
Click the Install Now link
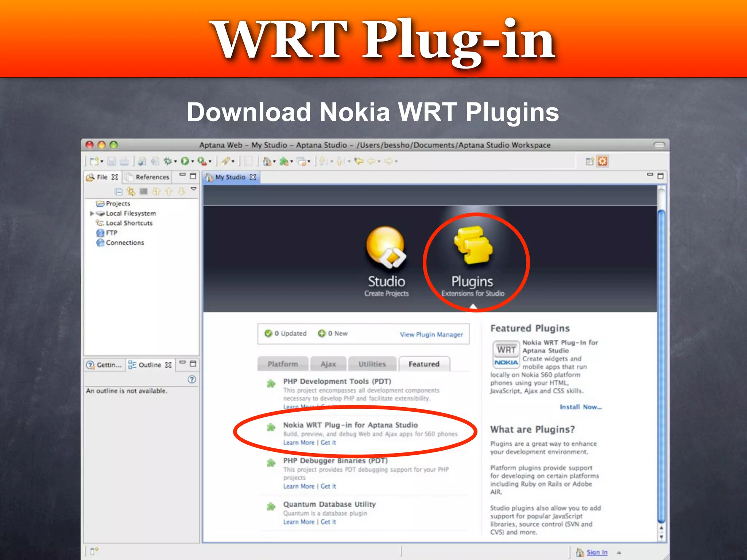click(x=581, y=407)
